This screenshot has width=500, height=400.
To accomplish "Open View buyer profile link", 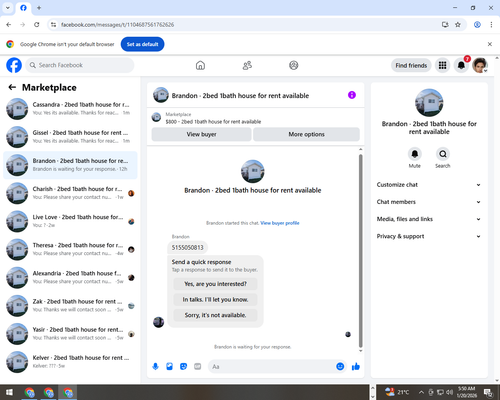I will (x=280, y=223).
